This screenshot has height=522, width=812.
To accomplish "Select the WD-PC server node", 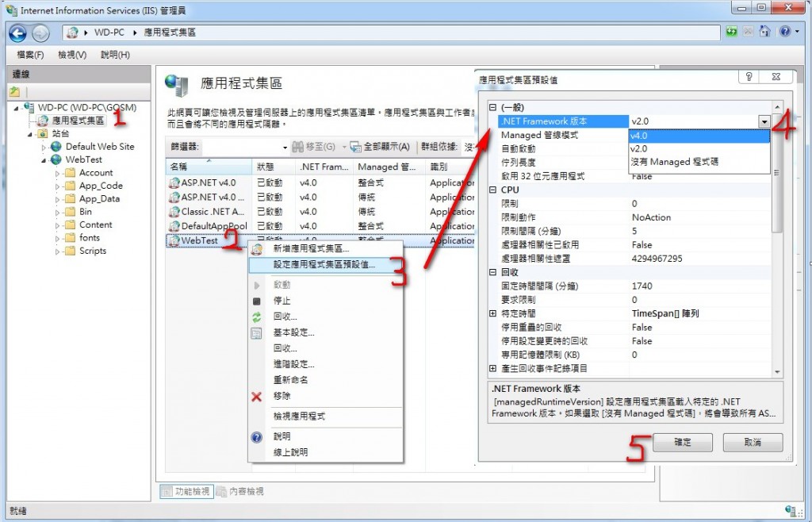I will (87, 107).
